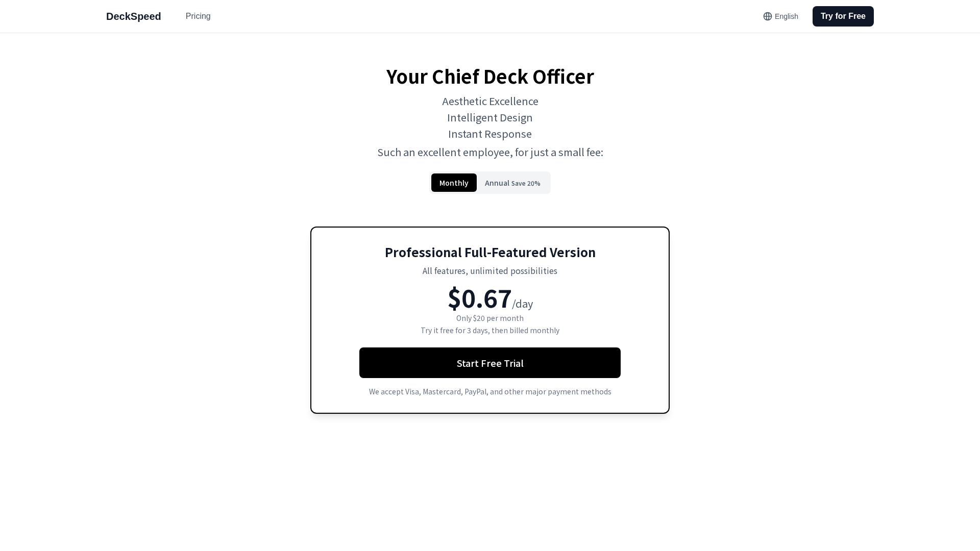Open the language selector next to English

[780, 16]
